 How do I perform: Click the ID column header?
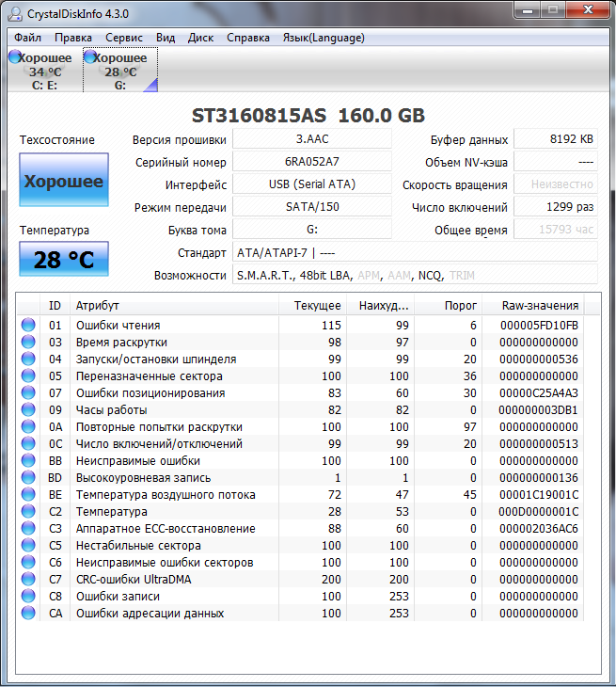pyautogui.click(x=55, y=305)
